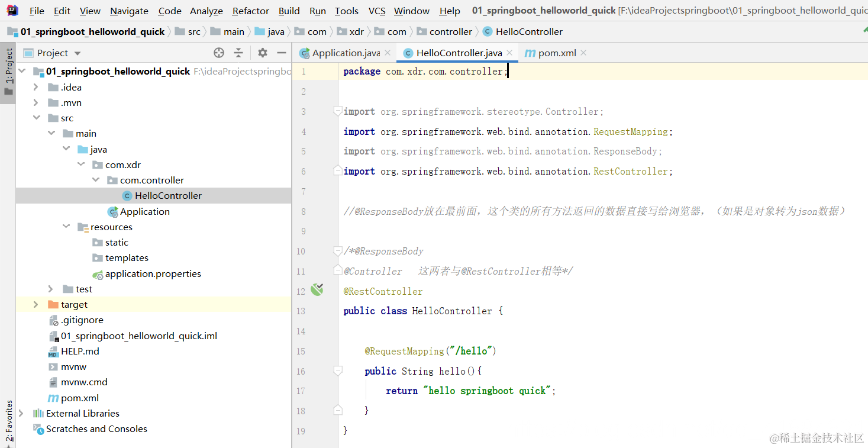The image size is (868, 448).
Task: Click the locate/scroll from source target icon
Action: pyautogui.click(x=219, y=53)
